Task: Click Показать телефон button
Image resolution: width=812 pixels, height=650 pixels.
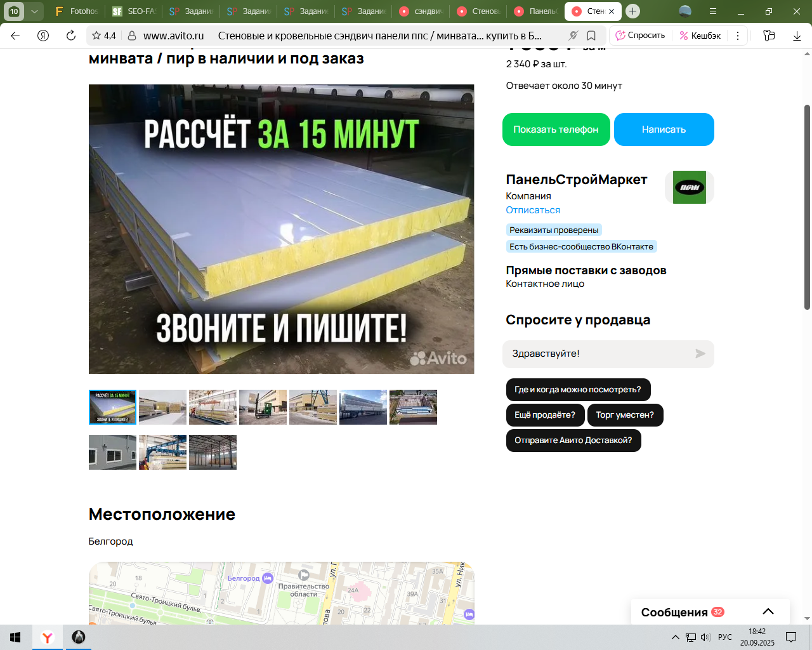Action: pyautogui.click(x=556, y=129)
